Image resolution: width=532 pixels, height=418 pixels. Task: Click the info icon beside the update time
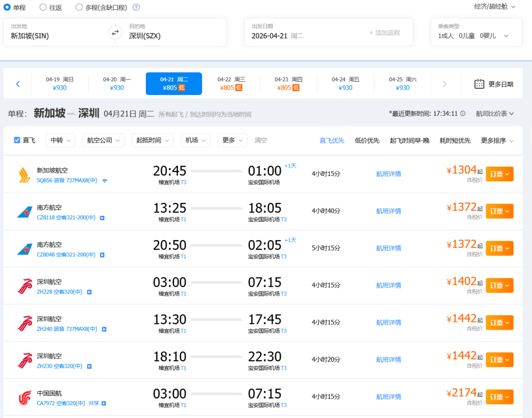[463, 113]
